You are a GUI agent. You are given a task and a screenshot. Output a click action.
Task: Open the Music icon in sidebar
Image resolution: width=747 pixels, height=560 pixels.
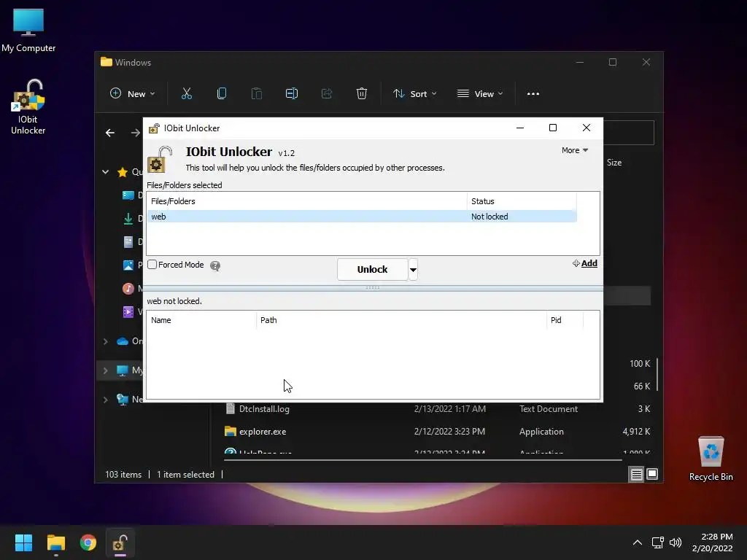click(x=128, y=289)
